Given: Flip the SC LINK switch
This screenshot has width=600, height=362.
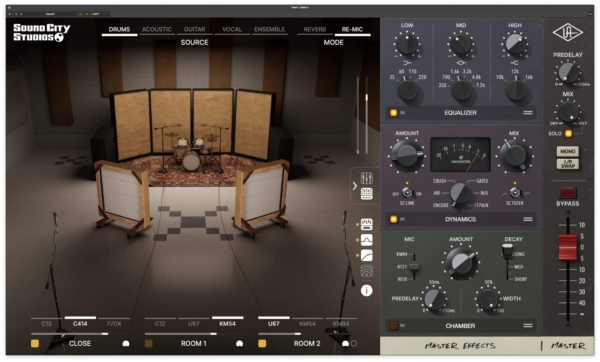Looking at the screenshot, I should (x=407, y=192).
